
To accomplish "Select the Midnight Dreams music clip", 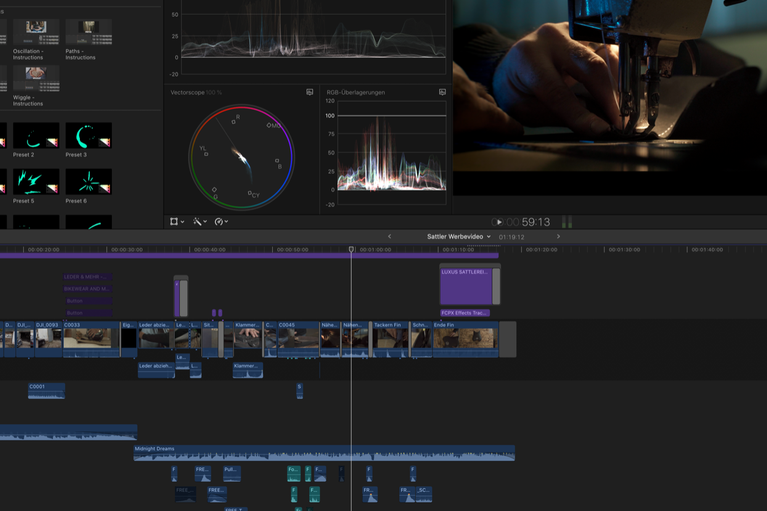I will 324,453.
